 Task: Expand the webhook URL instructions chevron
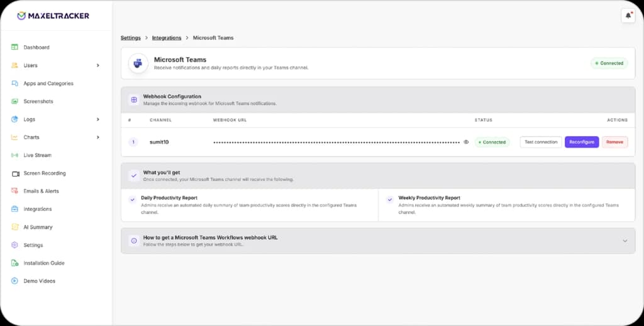(x=625, y=241)
